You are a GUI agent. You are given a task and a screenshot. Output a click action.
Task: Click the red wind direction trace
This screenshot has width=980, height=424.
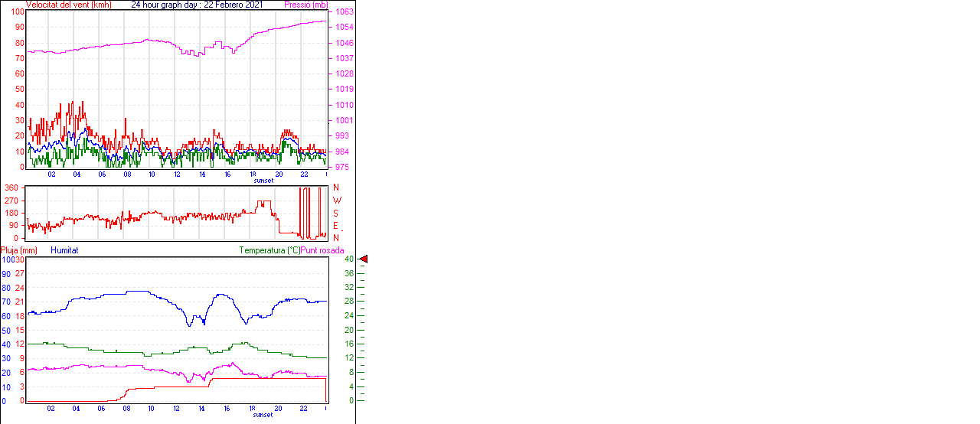coord(191,217)
